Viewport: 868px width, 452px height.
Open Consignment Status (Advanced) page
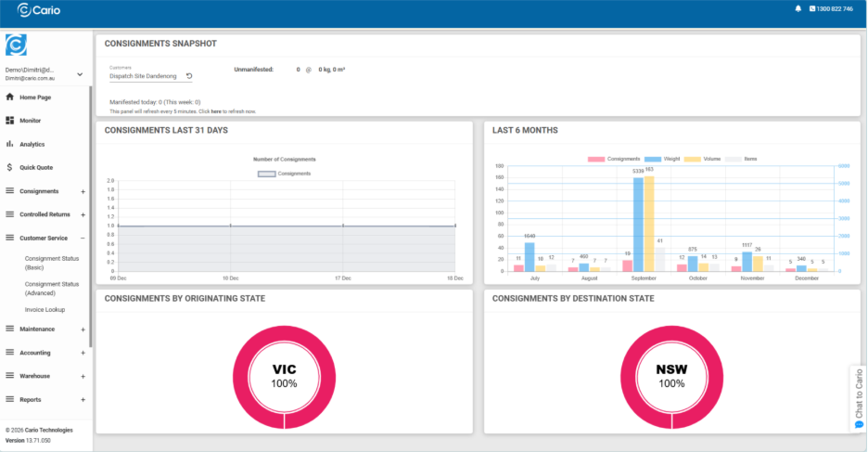click(x=52, y=289)
